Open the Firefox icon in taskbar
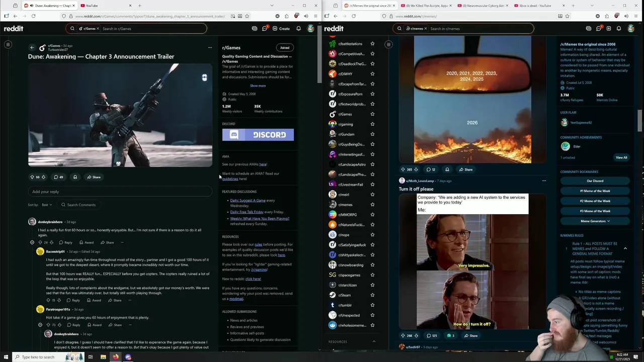This screenshot has height=362, width=644. tap(116, 357)
